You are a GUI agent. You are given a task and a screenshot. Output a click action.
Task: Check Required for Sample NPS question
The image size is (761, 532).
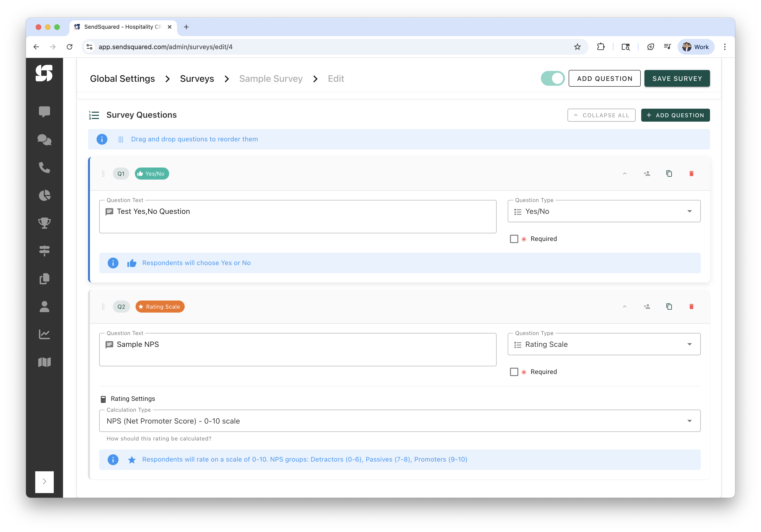[514, 372]
